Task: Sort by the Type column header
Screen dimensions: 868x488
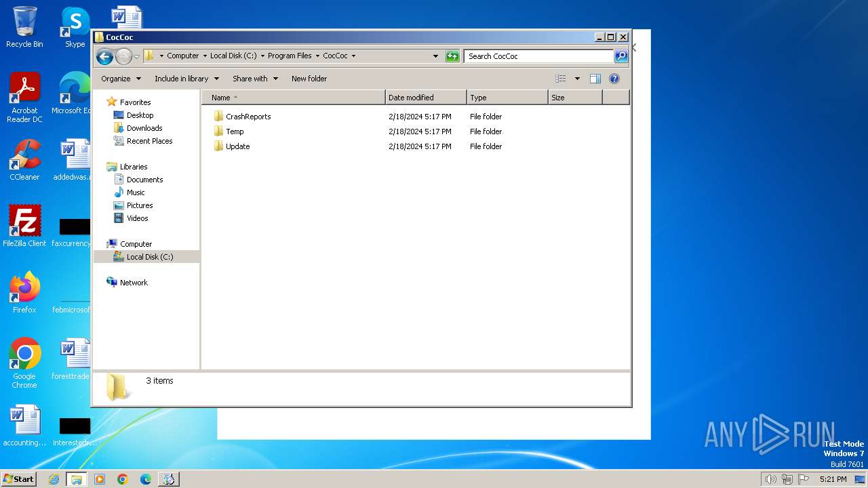Action: pyautogui.click(x=507, y=98)
